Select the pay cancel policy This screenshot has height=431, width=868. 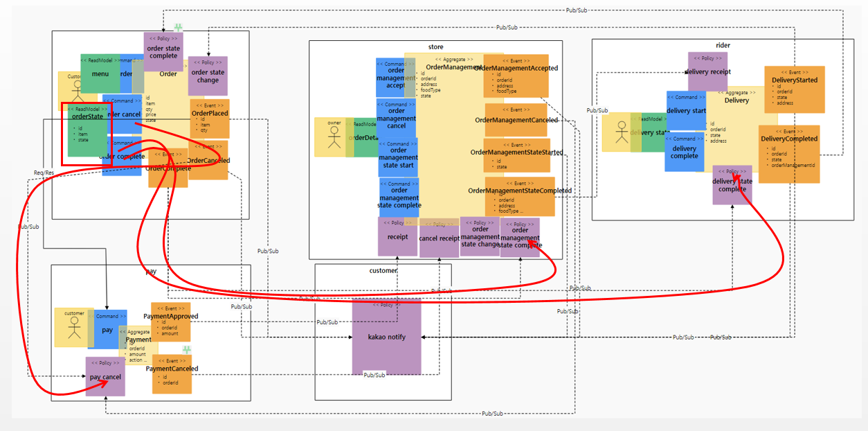105,376
